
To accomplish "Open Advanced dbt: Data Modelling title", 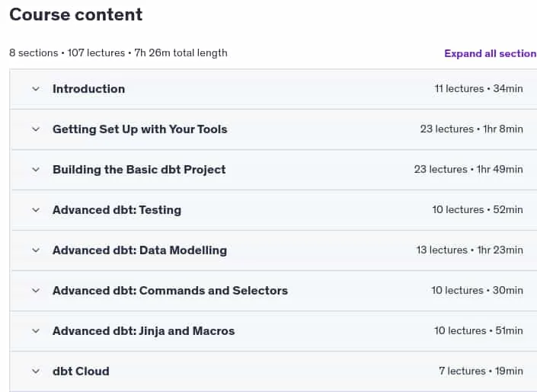I will click(x=139, y=250).
